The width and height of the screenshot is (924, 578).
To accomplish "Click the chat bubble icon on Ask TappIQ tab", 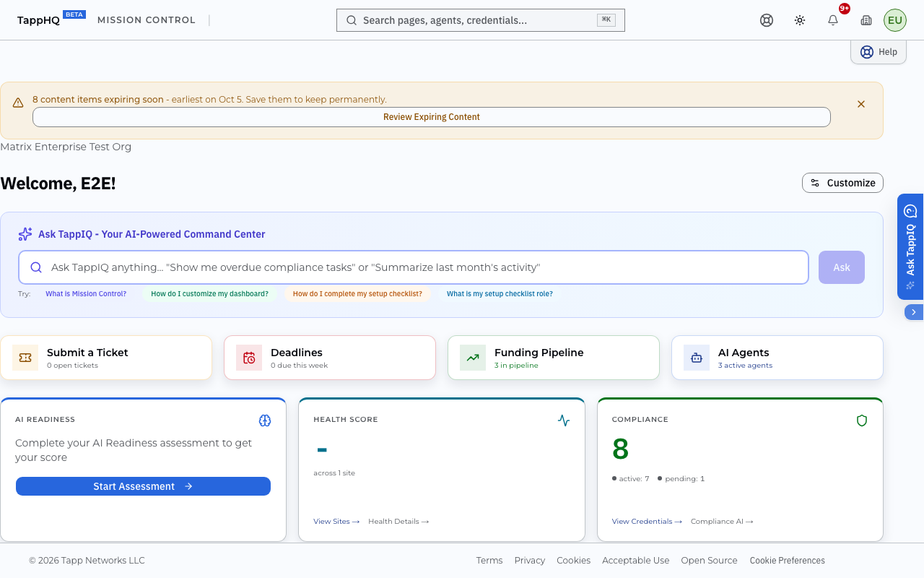I will [910, 211].
